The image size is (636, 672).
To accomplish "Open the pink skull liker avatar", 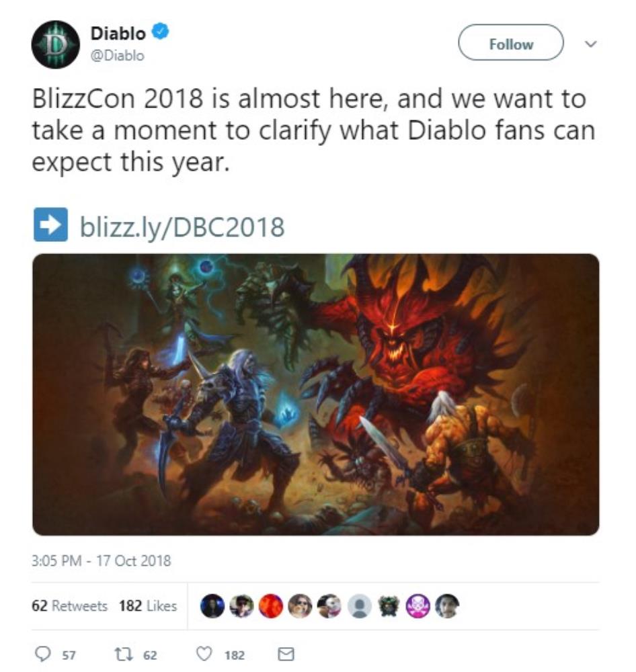I will (418, 606).
